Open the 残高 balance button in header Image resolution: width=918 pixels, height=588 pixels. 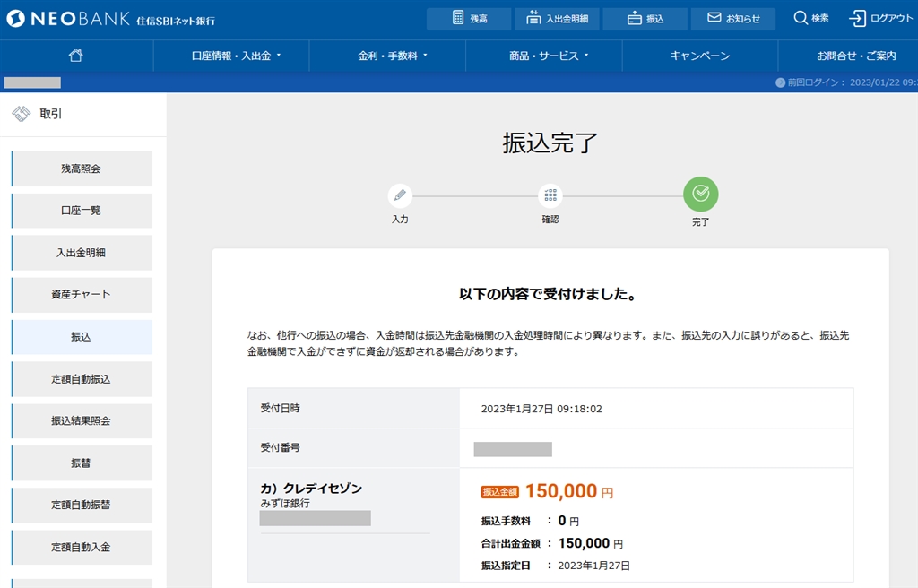(469, 19)
